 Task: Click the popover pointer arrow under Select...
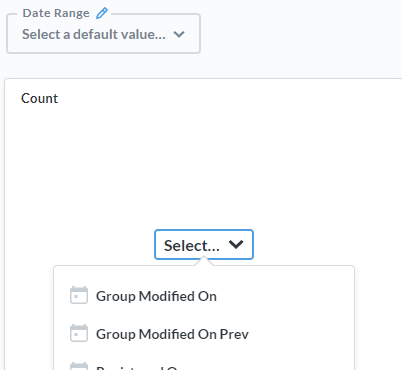click(204, 262)
